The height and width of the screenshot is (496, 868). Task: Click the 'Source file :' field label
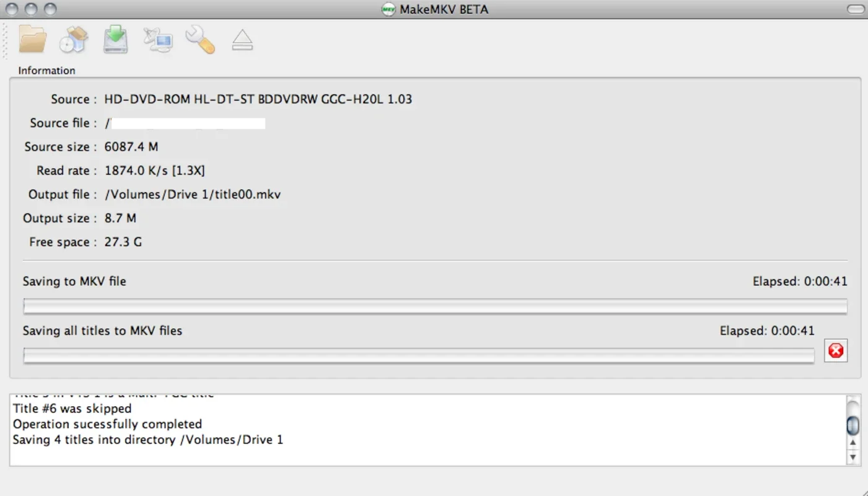[x=63, y=123]
